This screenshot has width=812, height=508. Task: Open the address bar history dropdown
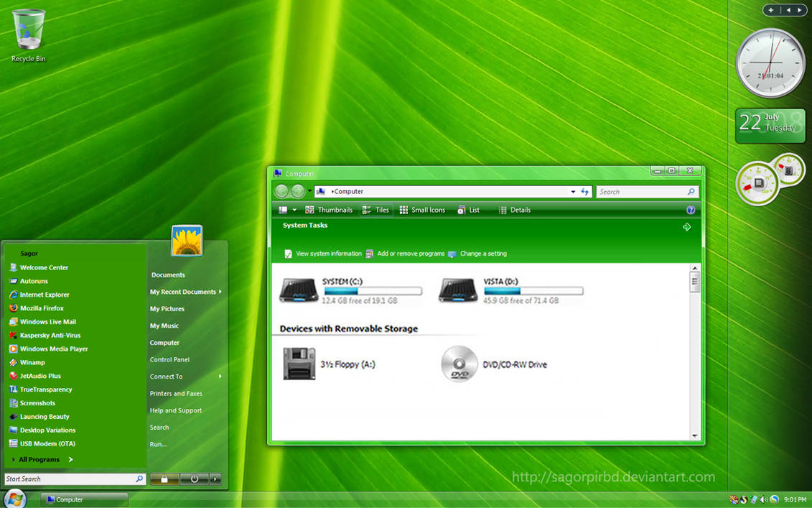click(572, 192)
